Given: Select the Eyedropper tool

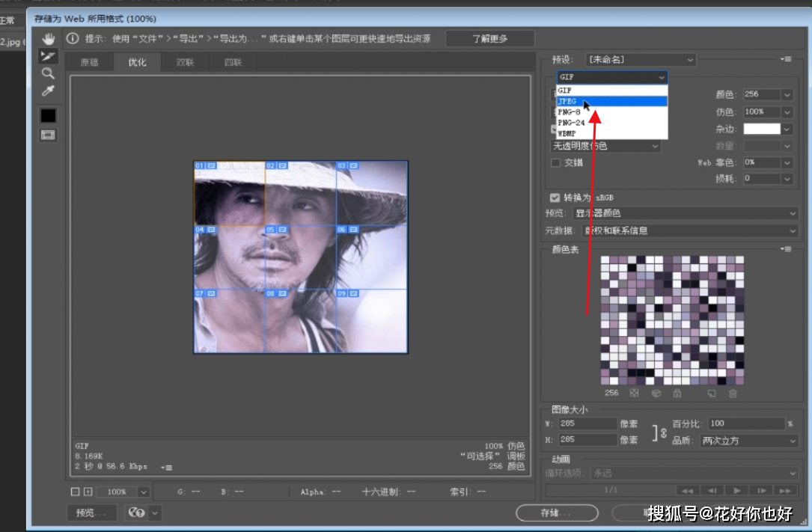Looking at the screenshot, I should 48,91.
